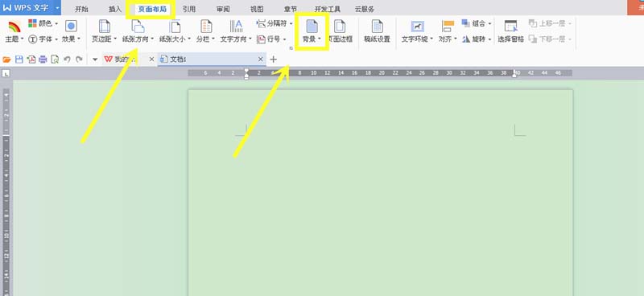
Task: Expand the WPS 文字 application menu arrow
Action: point(57,8)
